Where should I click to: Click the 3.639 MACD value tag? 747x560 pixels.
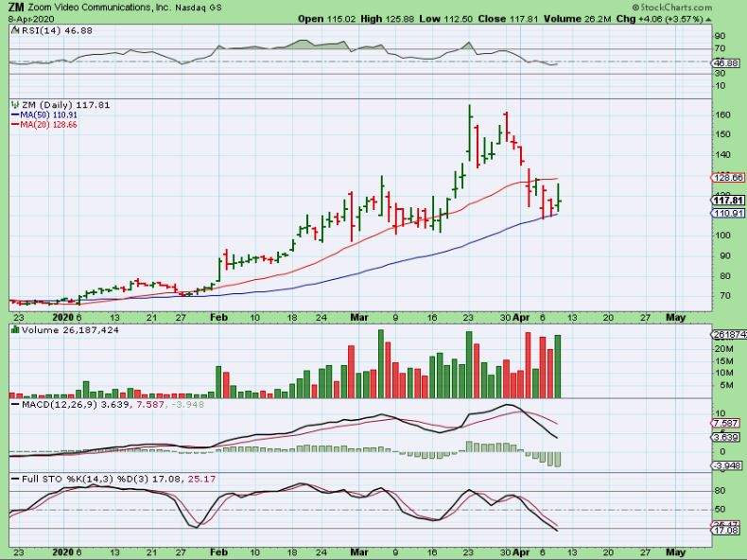point(726,437)
